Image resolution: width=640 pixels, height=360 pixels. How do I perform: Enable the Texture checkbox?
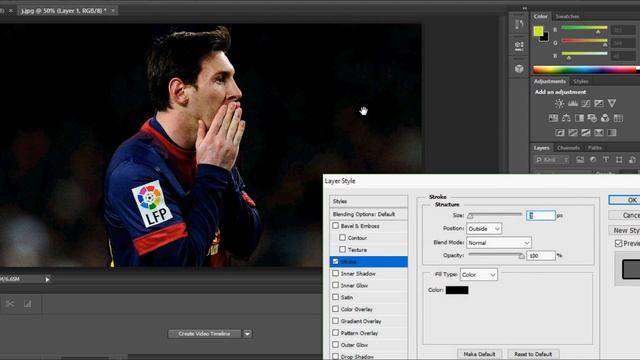click(x=342, y=249)
